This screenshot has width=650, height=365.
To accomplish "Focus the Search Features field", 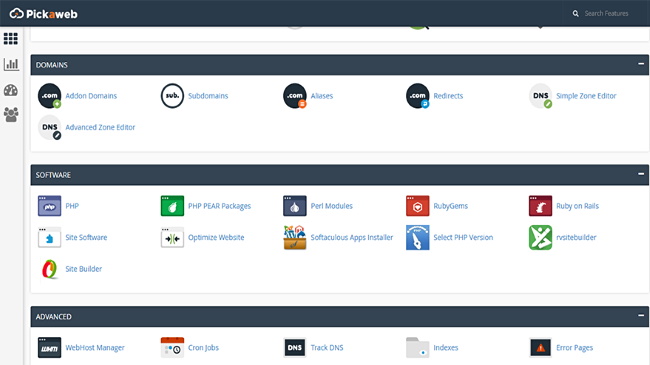I will pos(606,14).
